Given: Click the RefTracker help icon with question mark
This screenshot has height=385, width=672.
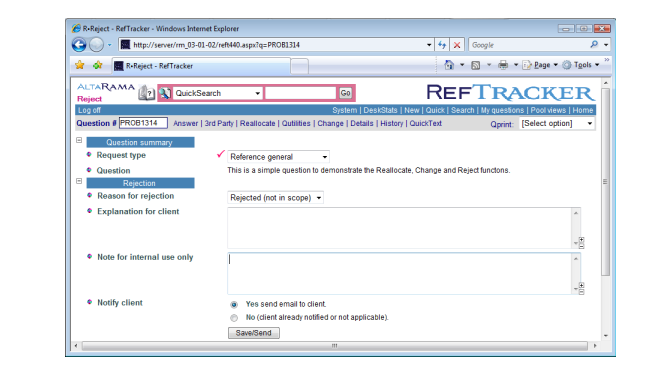Looking at the screenshot, I should coord(147,93).
